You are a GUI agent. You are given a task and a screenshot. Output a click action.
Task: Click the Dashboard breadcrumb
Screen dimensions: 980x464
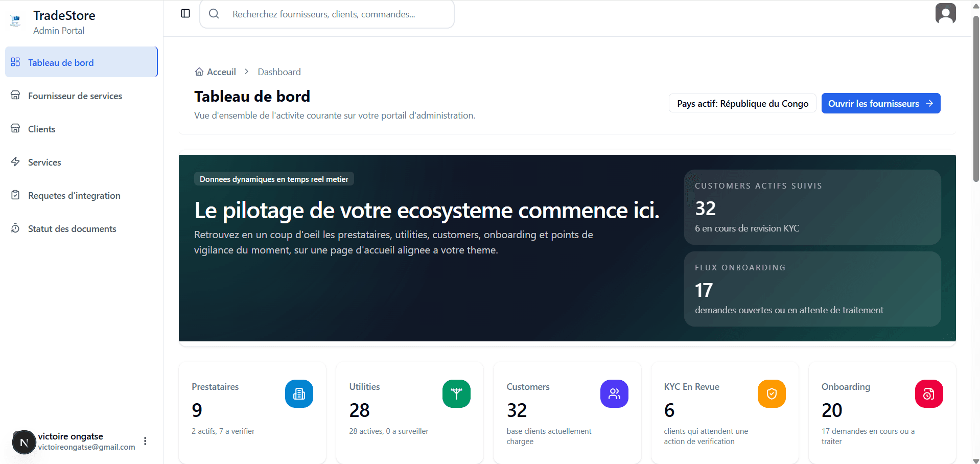[279, 72]
